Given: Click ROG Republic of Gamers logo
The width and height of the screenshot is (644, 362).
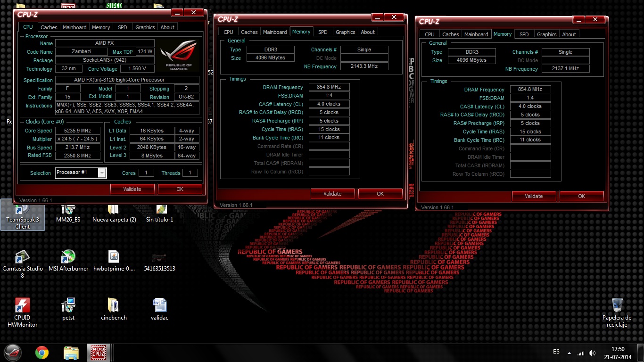Looking at the screenshot, I should (178, 56).
